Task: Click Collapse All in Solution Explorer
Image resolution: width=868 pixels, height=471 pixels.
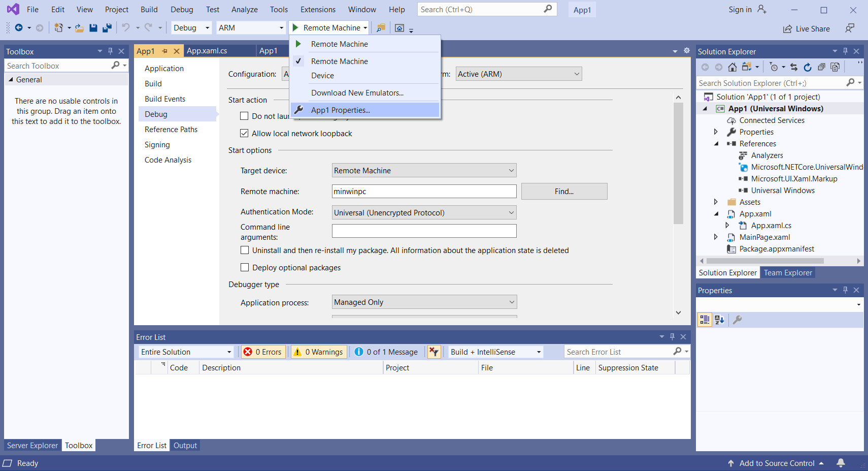Action: (x=821, y=67)
